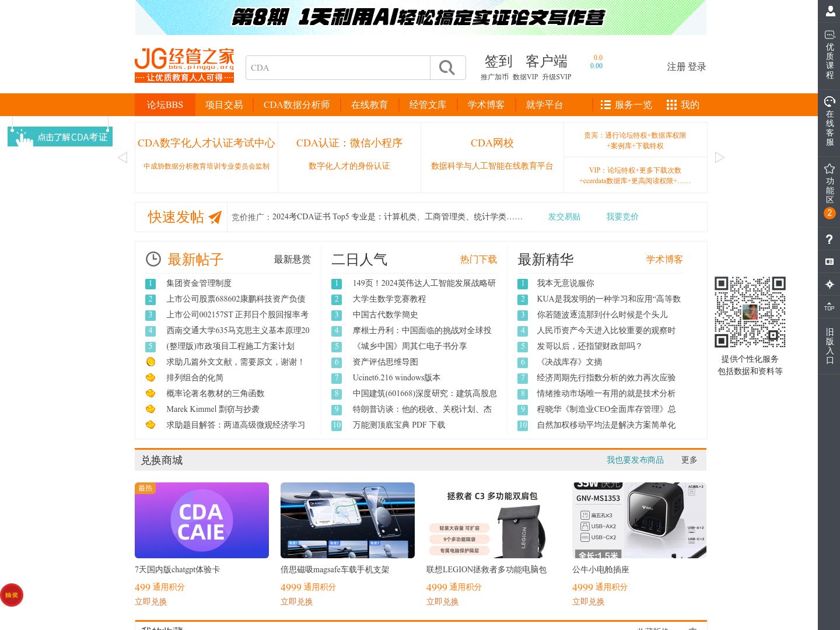Image resolution: width=840 pixels, height=630 pixels.
Task: Go to 学术博客 in the orange navigation bar
Action: (x=486, y=105)
